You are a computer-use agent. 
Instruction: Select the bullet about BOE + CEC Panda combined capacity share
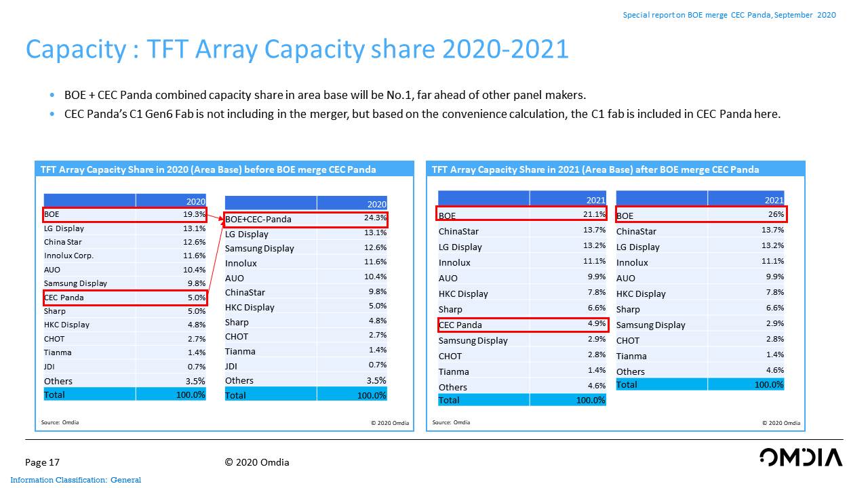(325, 96)
